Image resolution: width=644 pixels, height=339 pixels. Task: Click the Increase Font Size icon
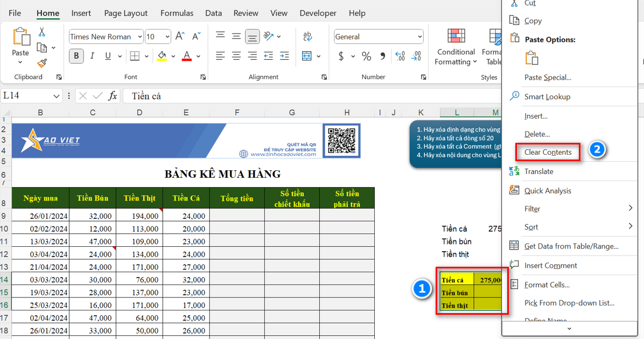click(x=180, y=37)
